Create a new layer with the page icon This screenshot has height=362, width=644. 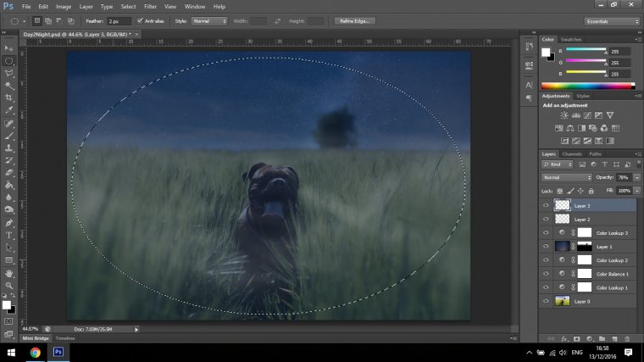[x=614, y=339]
